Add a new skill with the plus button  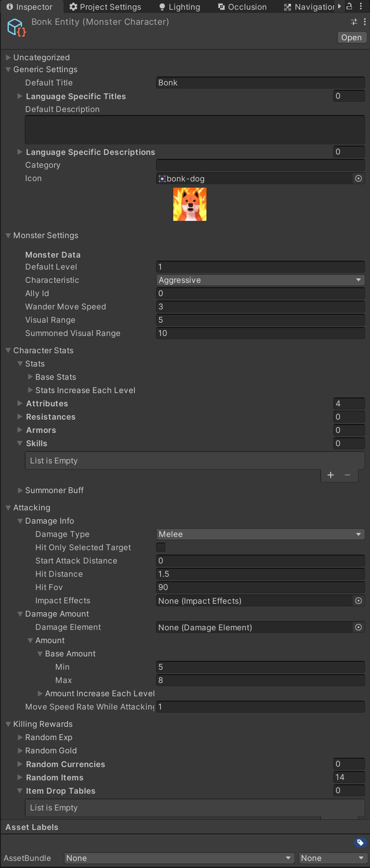(x=330, y=475)
